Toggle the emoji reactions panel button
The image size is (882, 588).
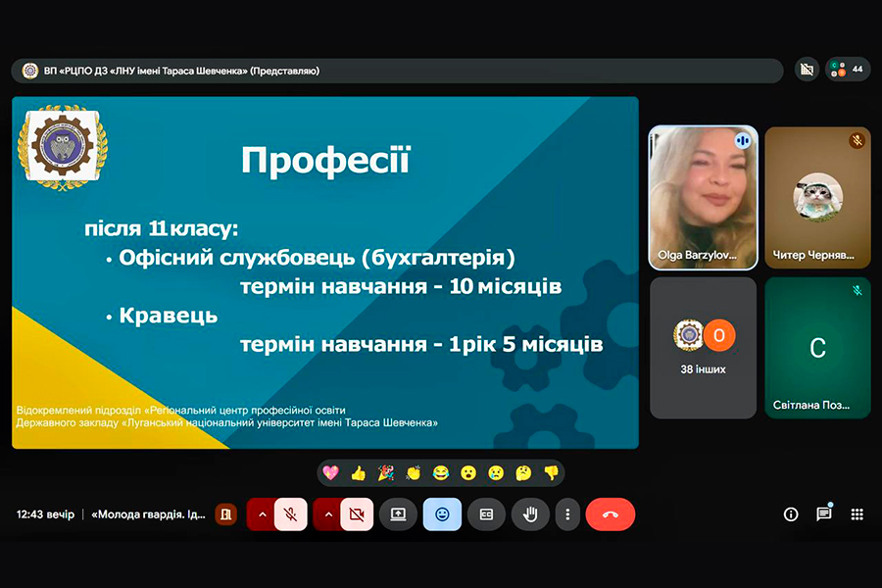[442, 514]
